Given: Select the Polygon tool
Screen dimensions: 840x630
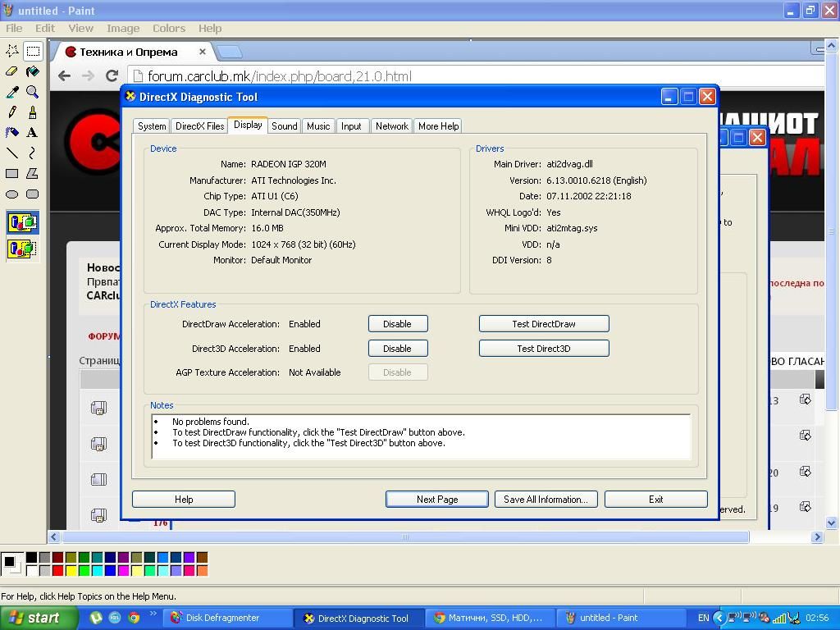Looking at the screenshot, I should (x=33, y=174).
